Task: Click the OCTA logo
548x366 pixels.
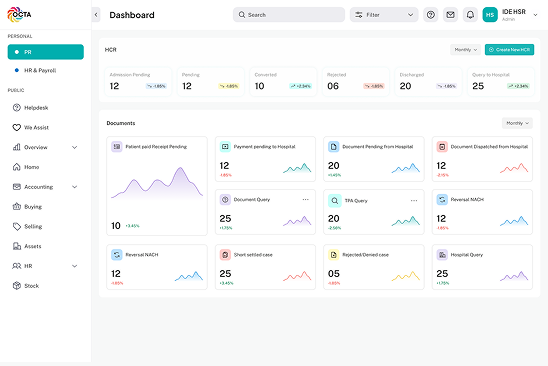Action: click(19, 14)
